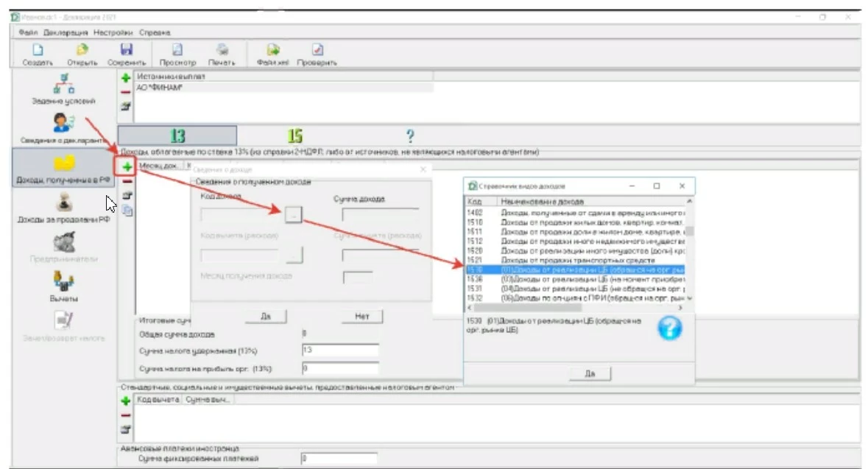Open Сведения о декларанте in the sidebar
868x469 pixels.
63,126
